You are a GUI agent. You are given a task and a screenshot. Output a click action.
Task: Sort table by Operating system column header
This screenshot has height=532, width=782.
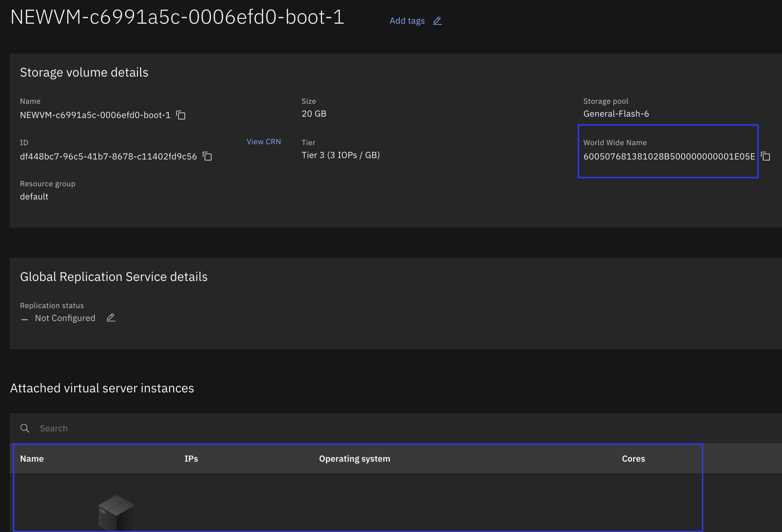[354, 459]
